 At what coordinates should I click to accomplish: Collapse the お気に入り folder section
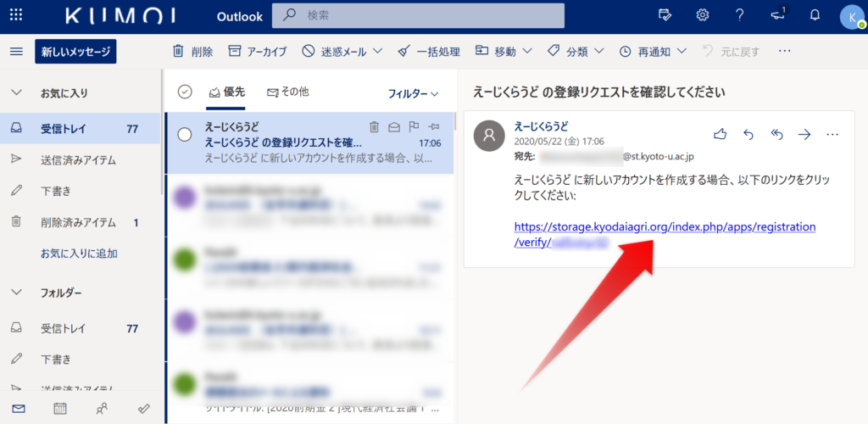pyautogui.click(x=15, y=92)
